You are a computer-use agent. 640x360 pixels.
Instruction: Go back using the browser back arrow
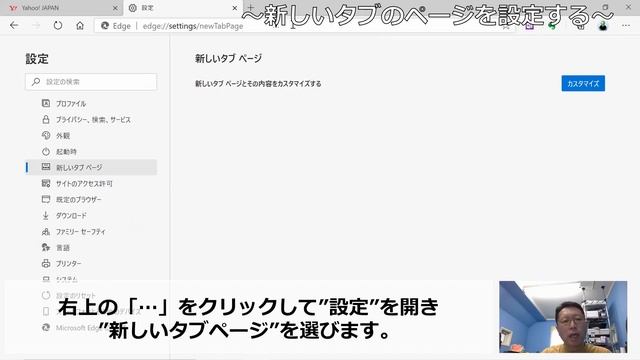14,26
